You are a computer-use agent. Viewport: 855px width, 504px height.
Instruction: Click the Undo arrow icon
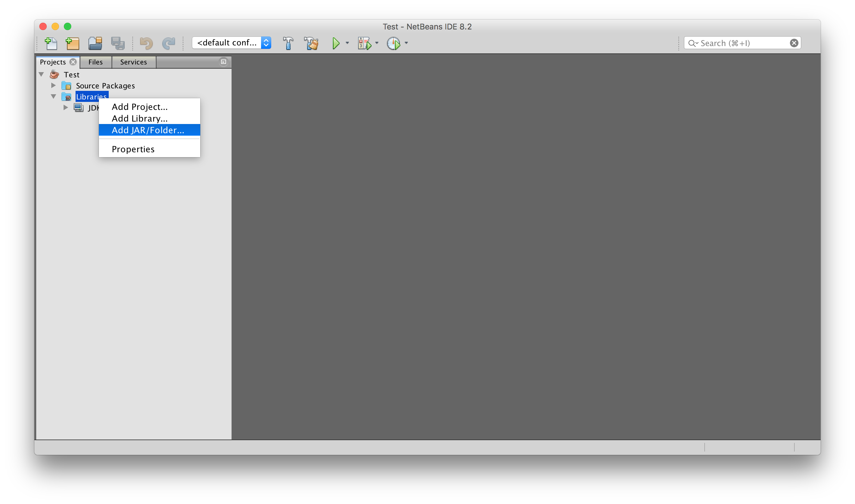click(x=146, y=43)
